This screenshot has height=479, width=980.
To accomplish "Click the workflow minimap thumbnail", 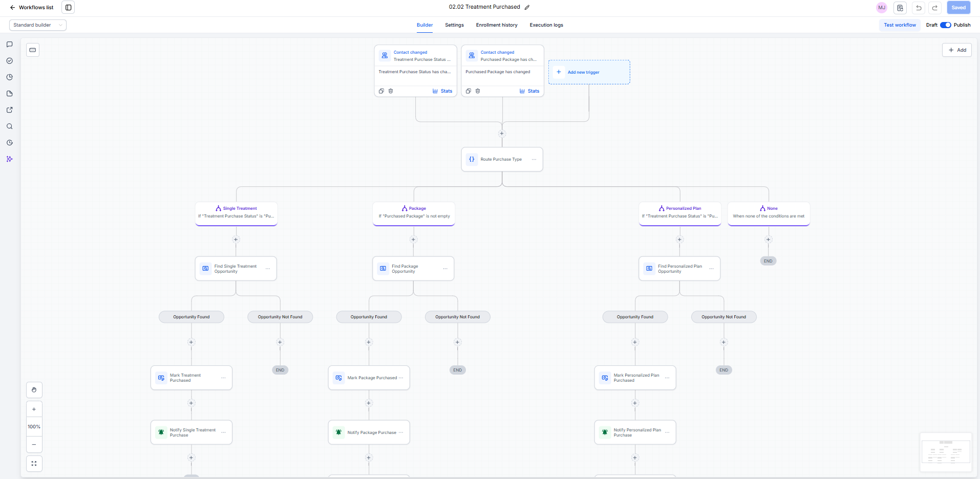I will (x=946, y=452).
